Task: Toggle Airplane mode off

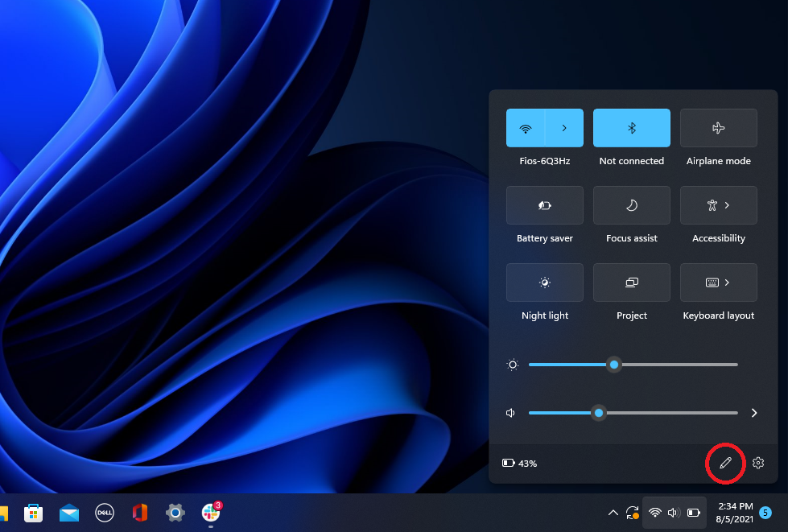Action: 718,128
